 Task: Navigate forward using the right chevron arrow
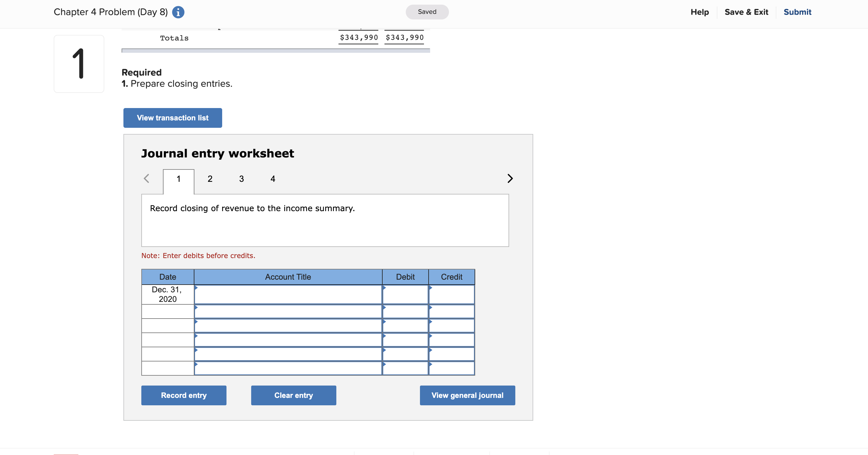pos(509,179)
